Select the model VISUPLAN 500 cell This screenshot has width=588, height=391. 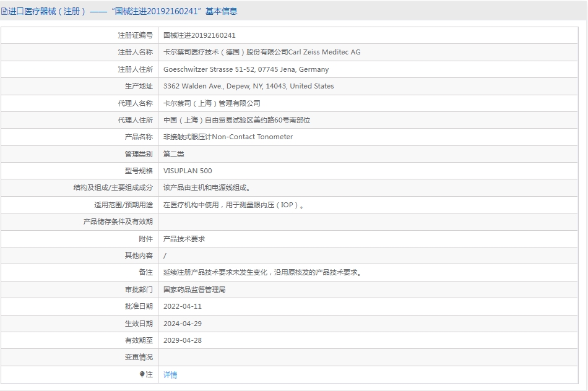click(x=187, y=171)
